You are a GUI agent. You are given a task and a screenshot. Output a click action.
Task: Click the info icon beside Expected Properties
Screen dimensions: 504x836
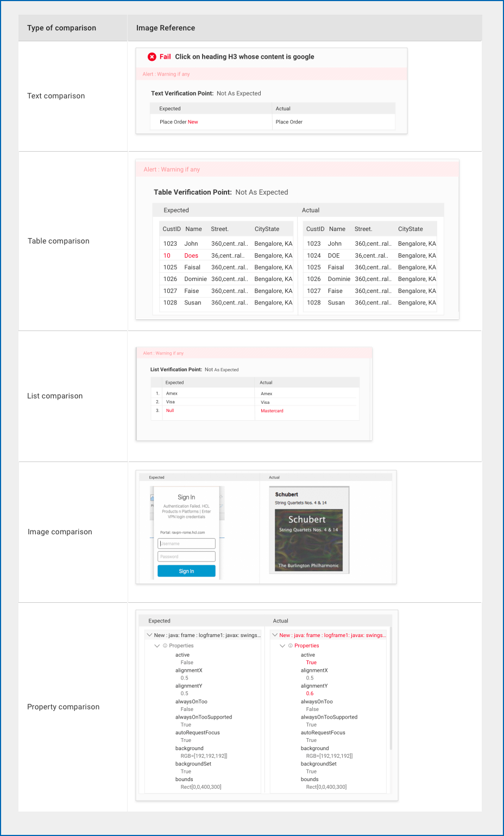click(x=165, y=645)
